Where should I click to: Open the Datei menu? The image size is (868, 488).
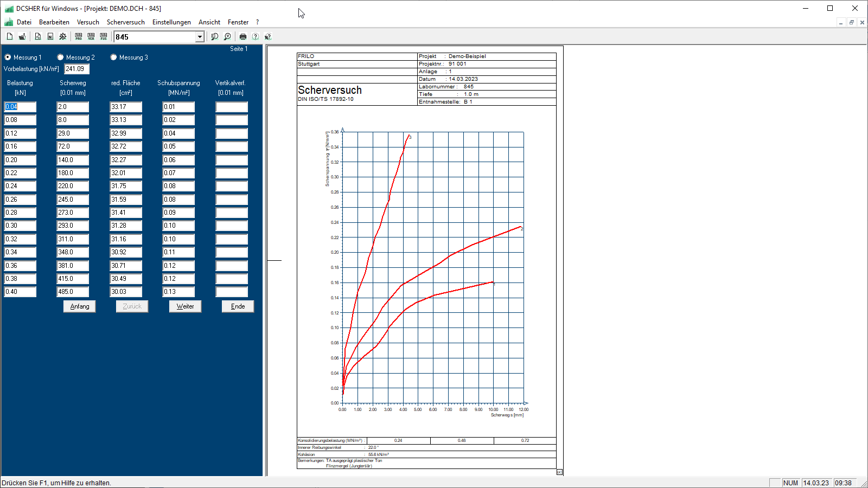tap(24, 22)
